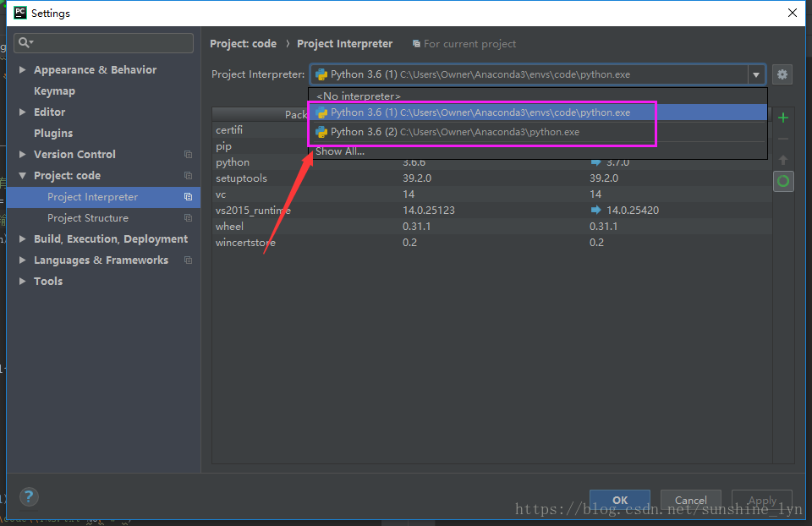This screenshot has height=526, width=812.
Task: Open the Project Interpreter dropdown arrow
Action: pyautogui.click(x=756, y=74)
